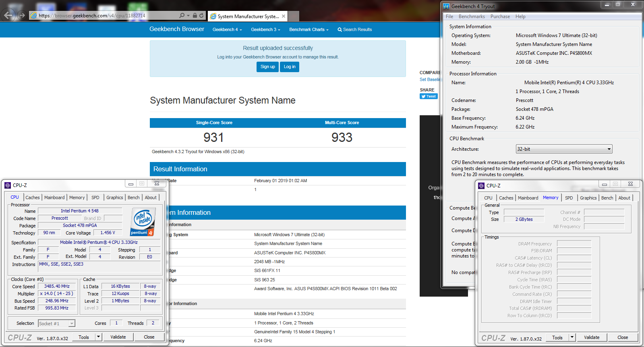
Task: Click Validate in right CPU-Z window
Action: pyautogui.click(x=592, y=337)
